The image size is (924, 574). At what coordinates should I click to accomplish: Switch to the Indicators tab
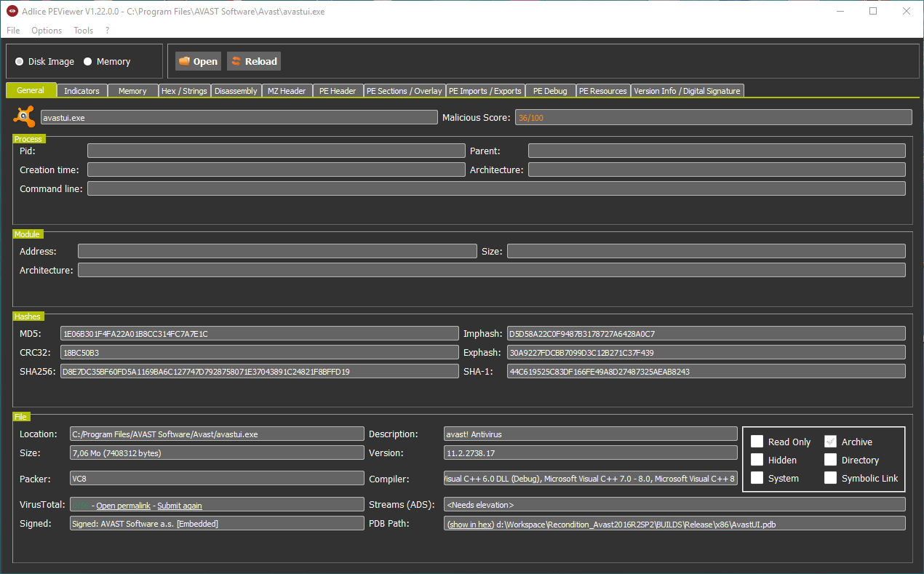tap(81, 91)
